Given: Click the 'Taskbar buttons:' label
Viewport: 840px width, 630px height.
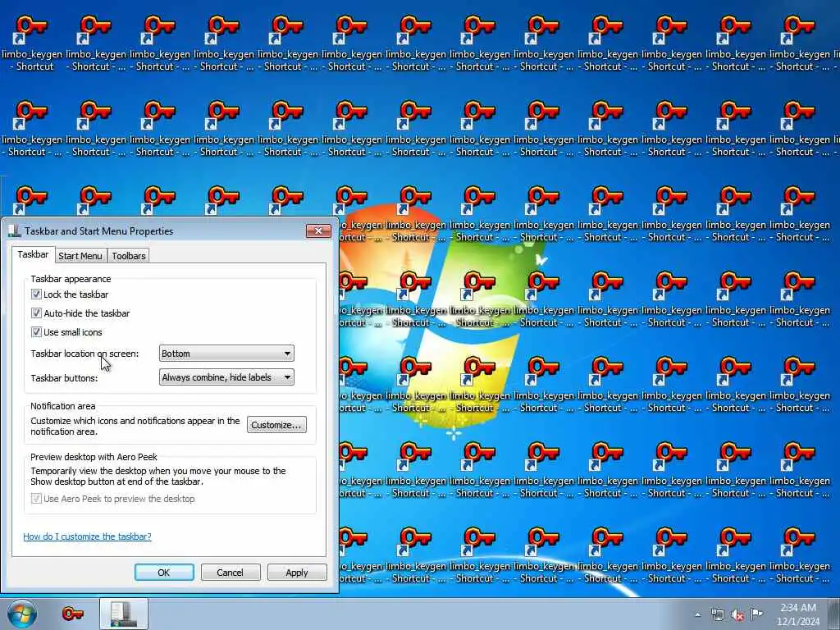Looking at the screenshot, I should [64, 378].
